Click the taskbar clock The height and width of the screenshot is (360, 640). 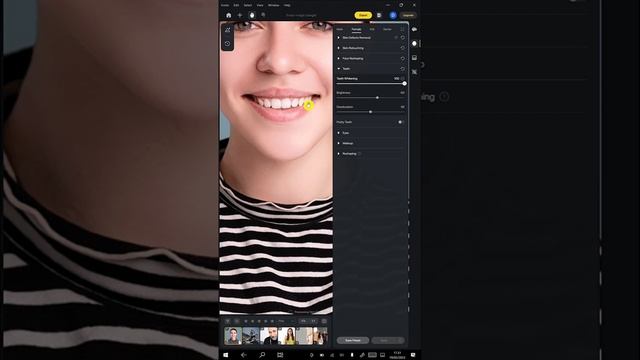click(x=397, y=355)
